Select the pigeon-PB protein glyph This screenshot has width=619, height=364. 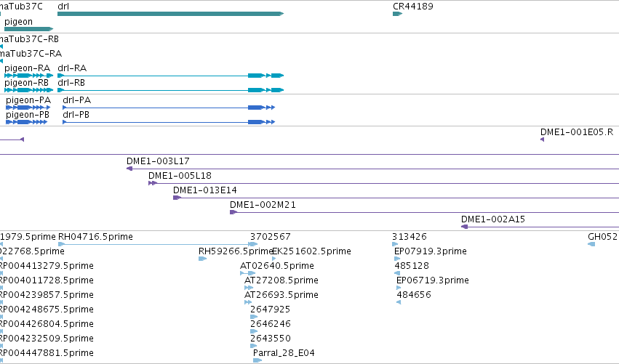[x=26, y=122]
